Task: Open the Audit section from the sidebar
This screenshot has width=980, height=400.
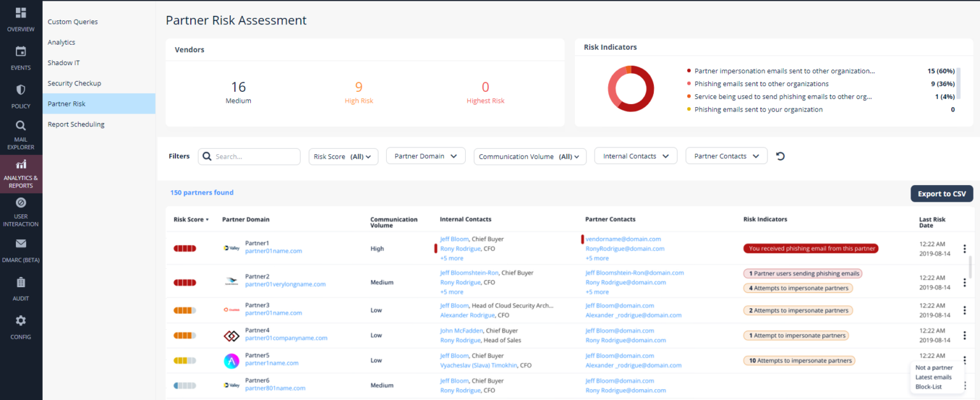Action: click(x=20, y=286)
